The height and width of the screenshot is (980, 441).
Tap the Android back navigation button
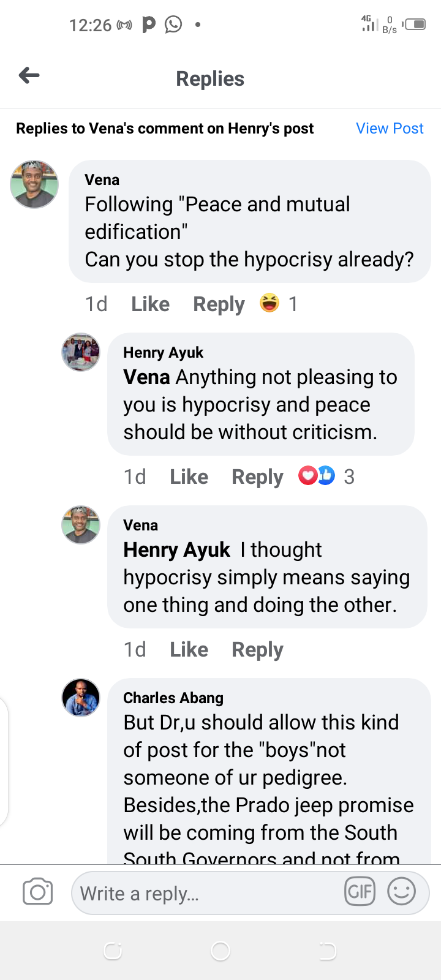tap(328, 951)
